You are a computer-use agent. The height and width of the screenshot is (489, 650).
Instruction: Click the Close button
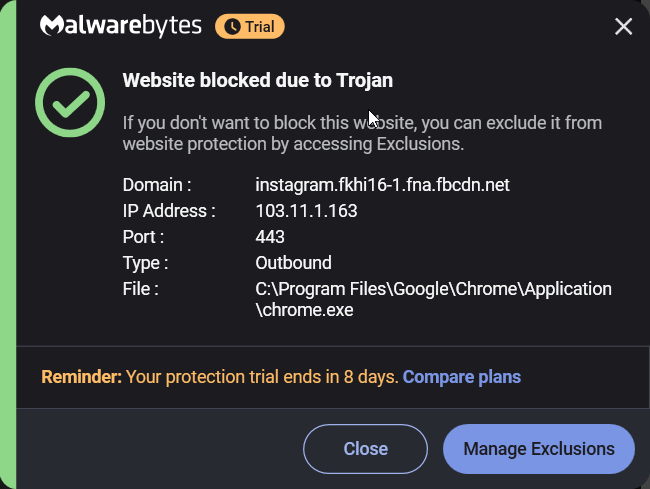365,448
